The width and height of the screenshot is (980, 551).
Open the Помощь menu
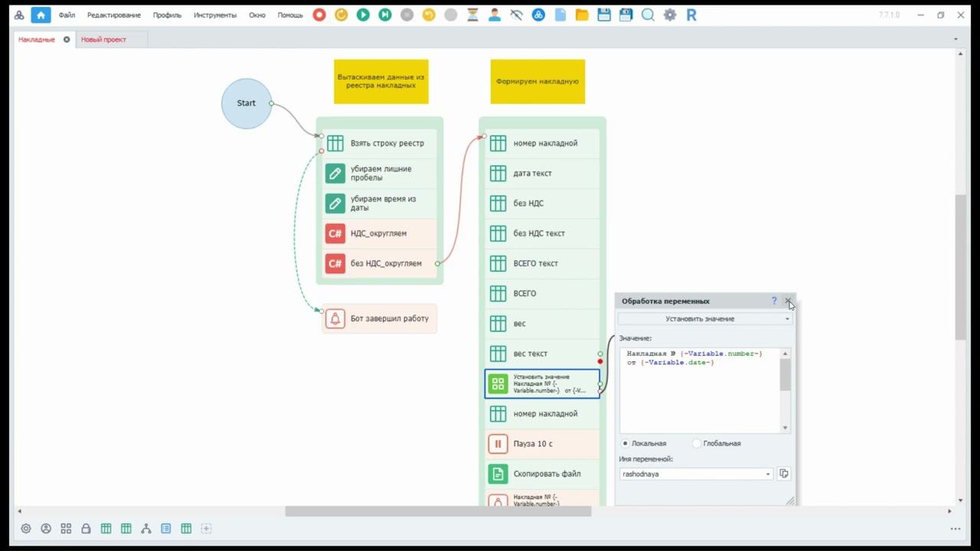pyautogui.click(x=290, y=15)
